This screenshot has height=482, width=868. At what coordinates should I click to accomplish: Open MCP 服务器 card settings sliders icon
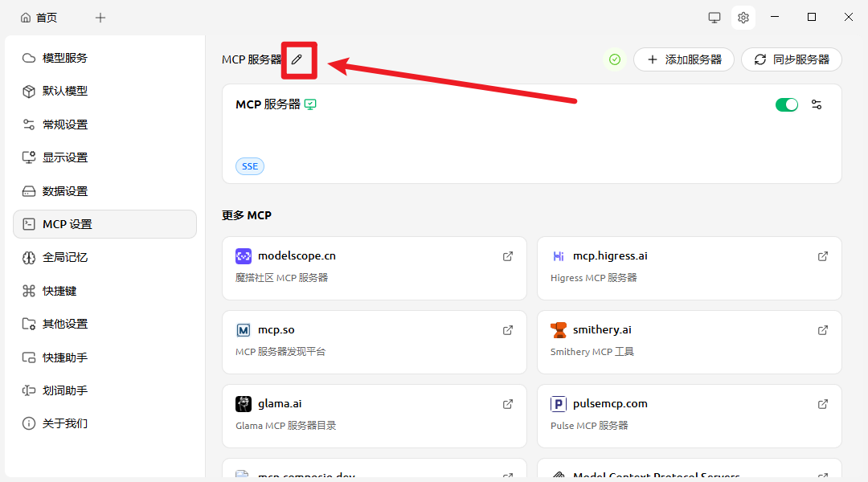(x=817, y=104)
